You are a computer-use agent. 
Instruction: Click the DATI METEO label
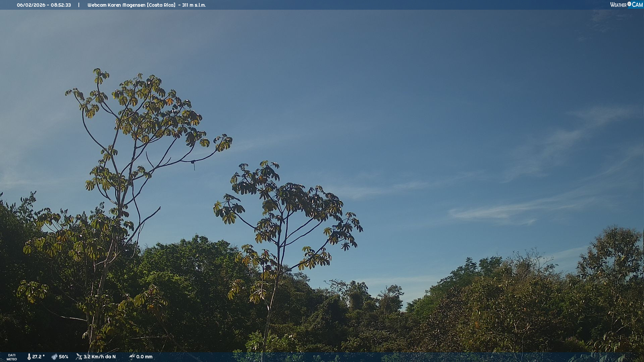click(12, 357)
